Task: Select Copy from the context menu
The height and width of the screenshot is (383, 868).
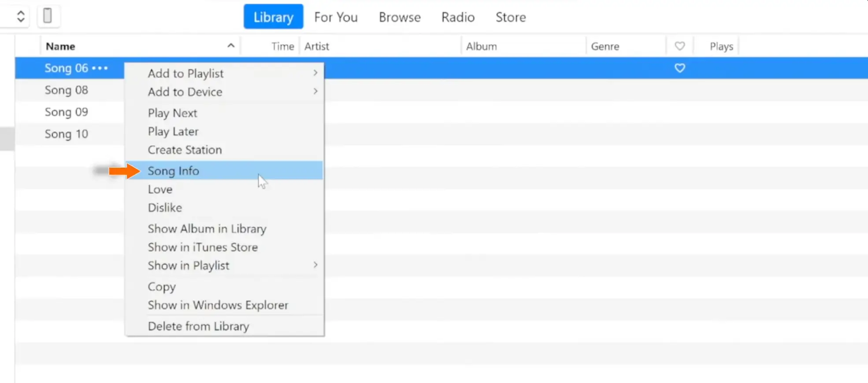Action: [224, 287]
